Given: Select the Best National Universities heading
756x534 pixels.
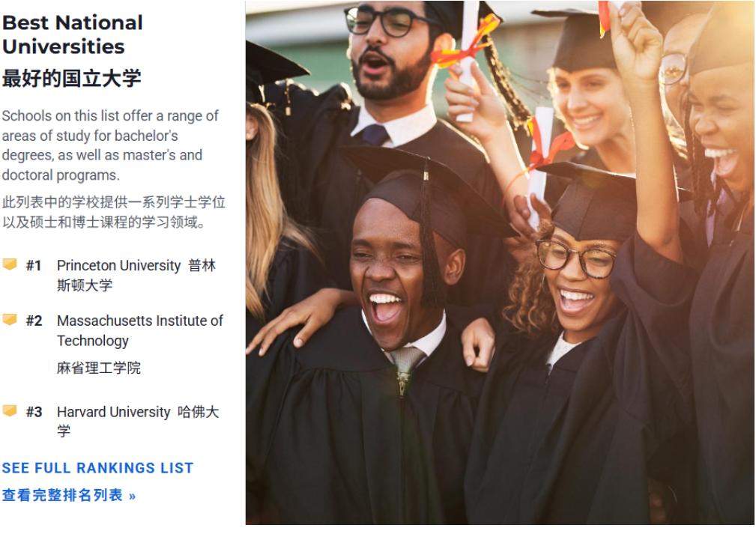Looking at the screenshot, I should (x=73, y=34).
